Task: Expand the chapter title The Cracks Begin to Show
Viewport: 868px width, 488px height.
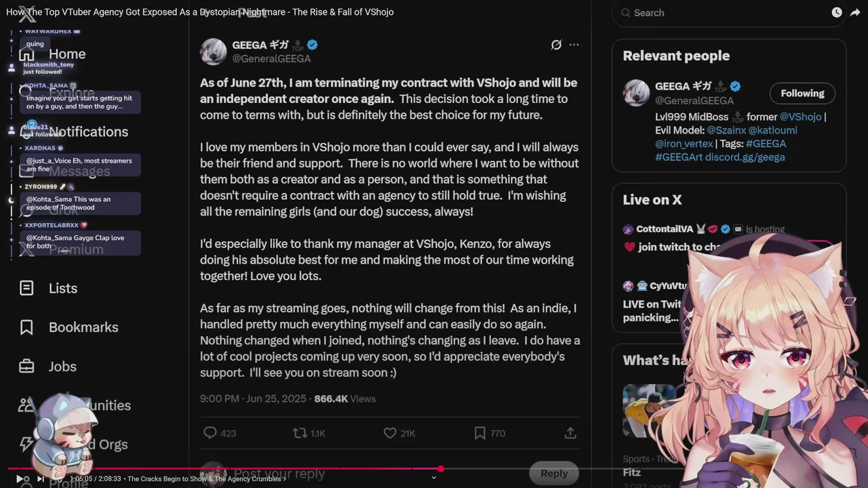Action: 204,479
